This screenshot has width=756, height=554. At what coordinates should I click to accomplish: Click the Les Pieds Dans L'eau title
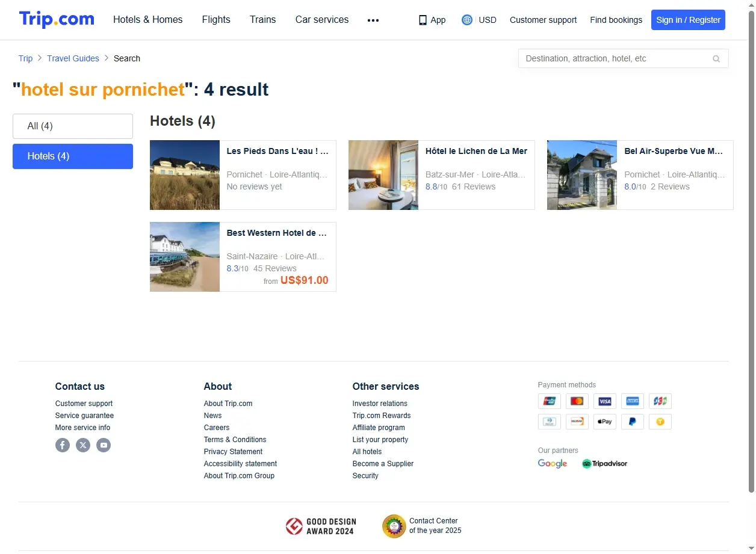point(277,151)
